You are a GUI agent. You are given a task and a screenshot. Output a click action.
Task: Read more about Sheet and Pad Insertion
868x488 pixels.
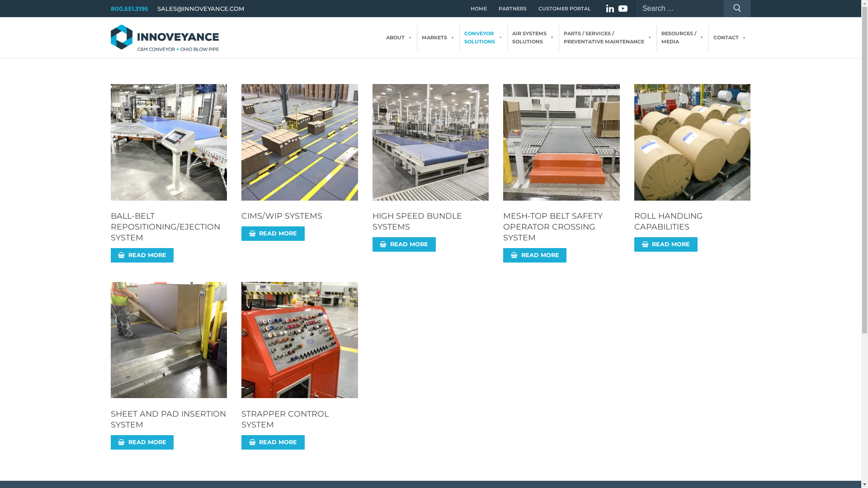pos(142,442)
